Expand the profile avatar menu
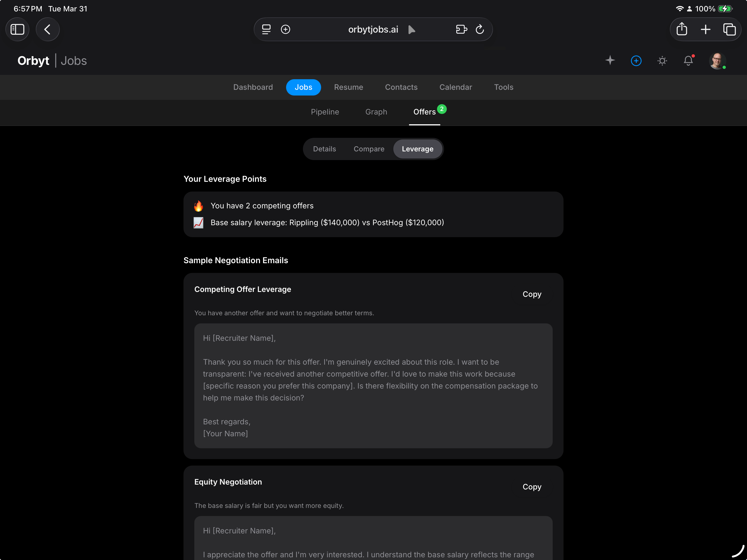This screenshot has height=560, width=747. [718, 61]
